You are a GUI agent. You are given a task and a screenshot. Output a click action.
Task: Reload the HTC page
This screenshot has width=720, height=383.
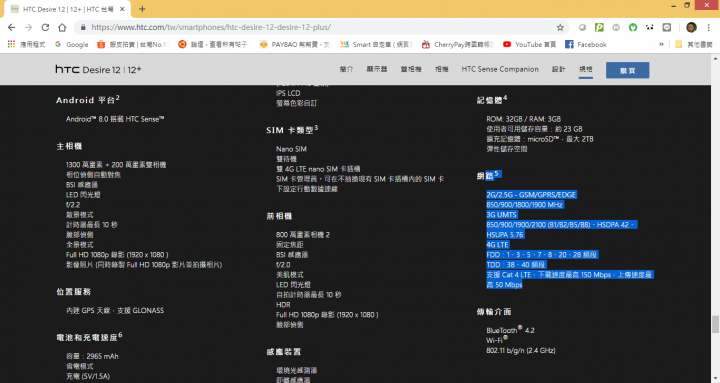(45, 28)
